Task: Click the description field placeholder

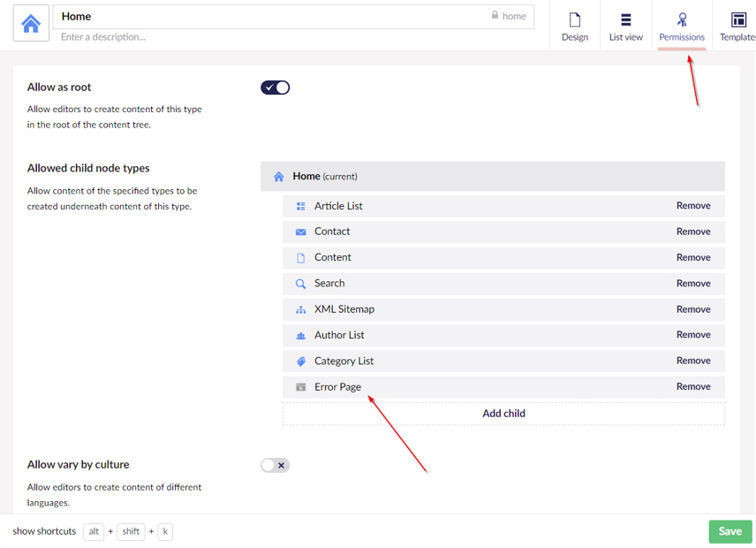Action: (103, 37)
